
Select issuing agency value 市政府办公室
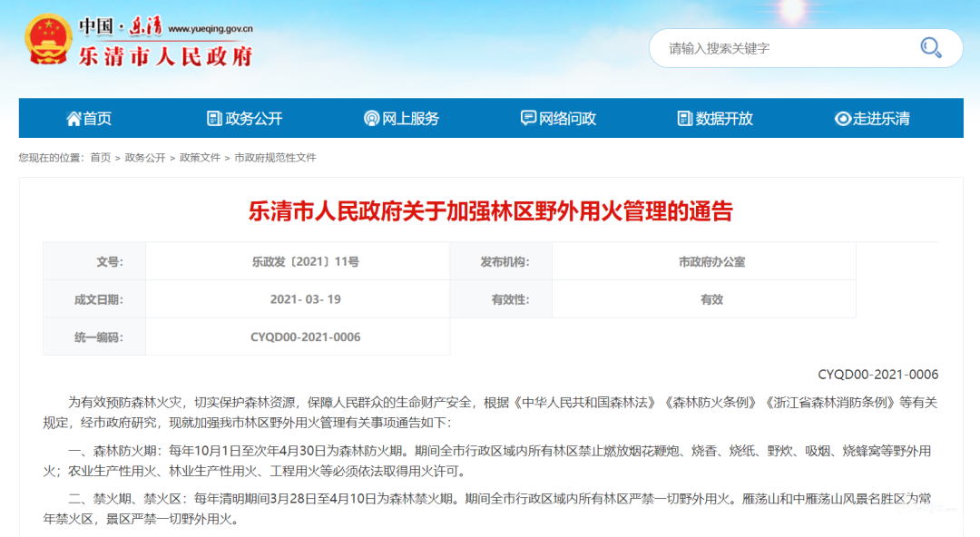click(x=712, y=262)
